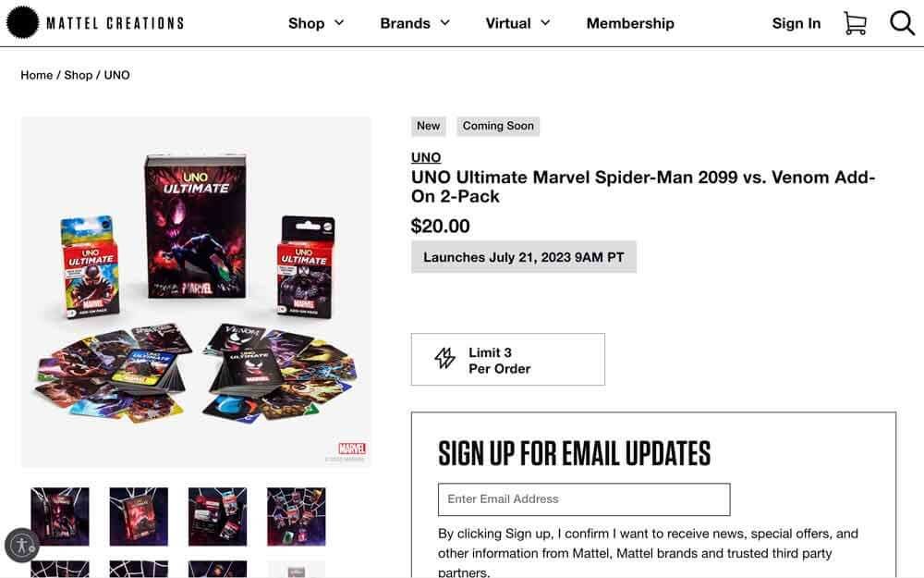
Task: Click the Coming Soon badge
Action: click(498, 126)
